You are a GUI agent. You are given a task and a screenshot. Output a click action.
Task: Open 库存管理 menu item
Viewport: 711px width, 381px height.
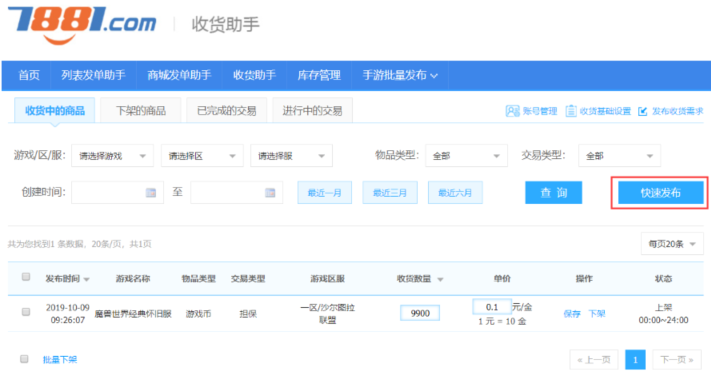coord(319,75)
